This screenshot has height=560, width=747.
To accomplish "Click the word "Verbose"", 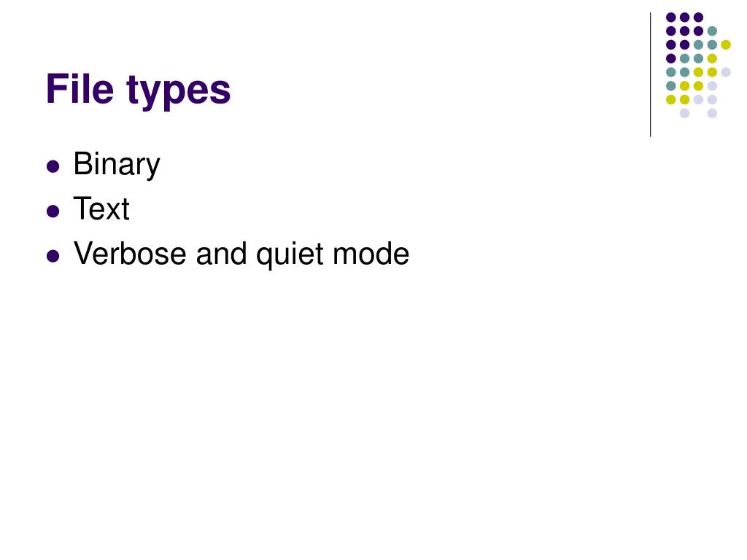I will click(130, 253).
